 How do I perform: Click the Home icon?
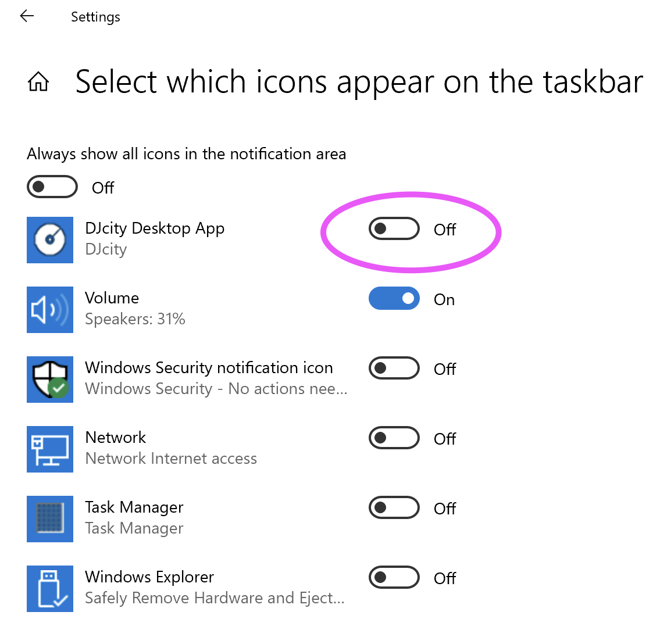point(38,82)
